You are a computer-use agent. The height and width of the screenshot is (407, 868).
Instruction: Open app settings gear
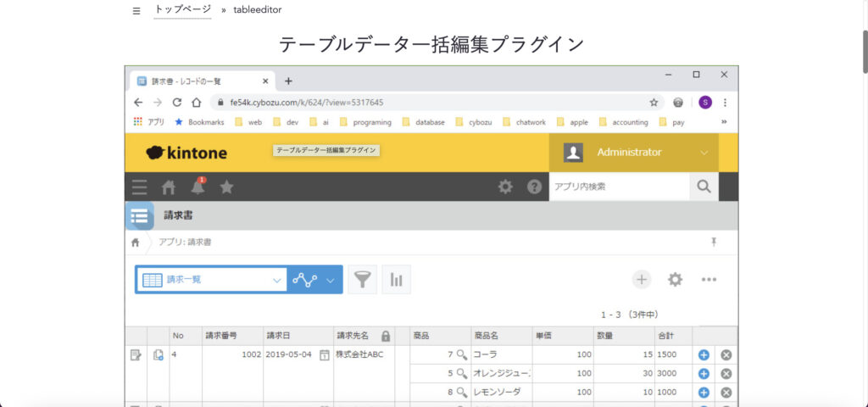coord(675,280)
